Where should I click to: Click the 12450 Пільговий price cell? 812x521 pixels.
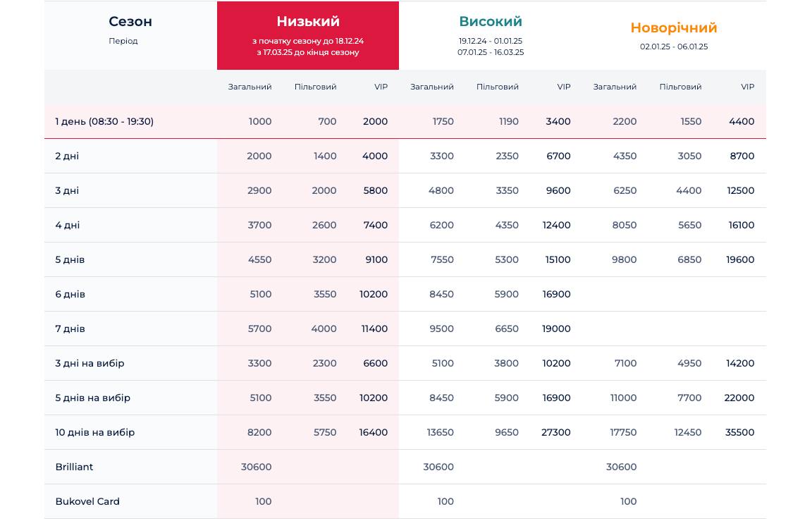[x=687, y=432]
